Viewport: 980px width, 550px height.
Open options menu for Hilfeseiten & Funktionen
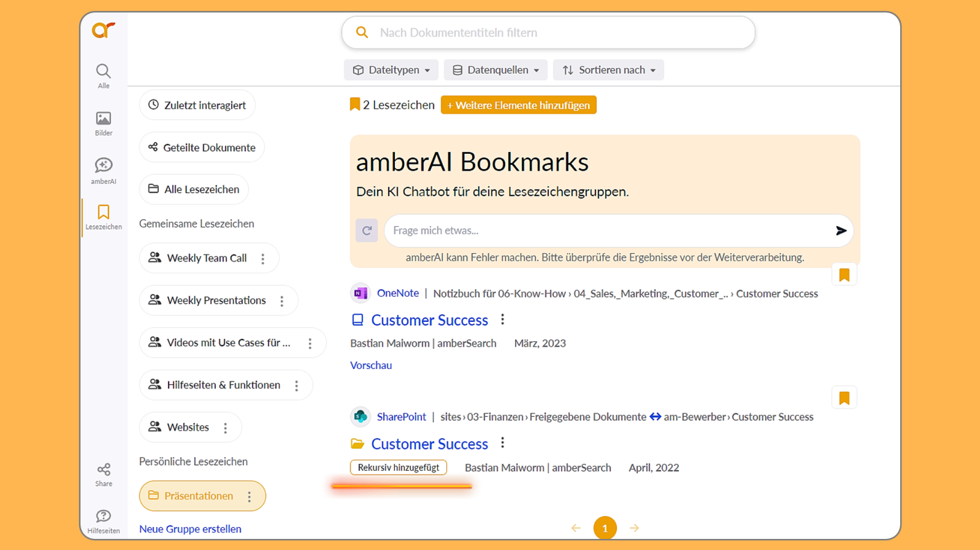pyautogui.click(x=296, y=386)
